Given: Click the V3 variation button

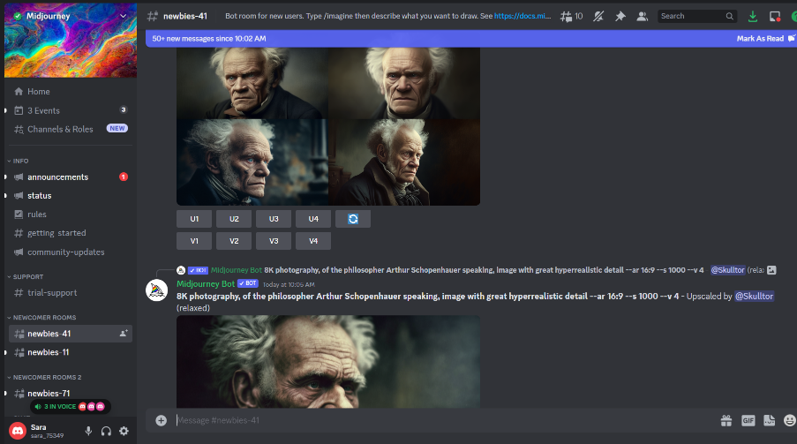Looking at the screenshot, I should click(273, 241).
